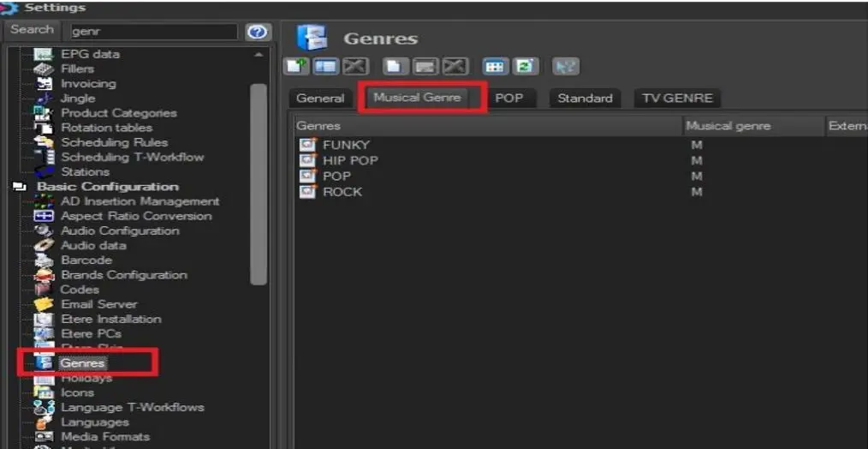
Task: Click the Email Server envelope icon
Action: pos(44,304)
